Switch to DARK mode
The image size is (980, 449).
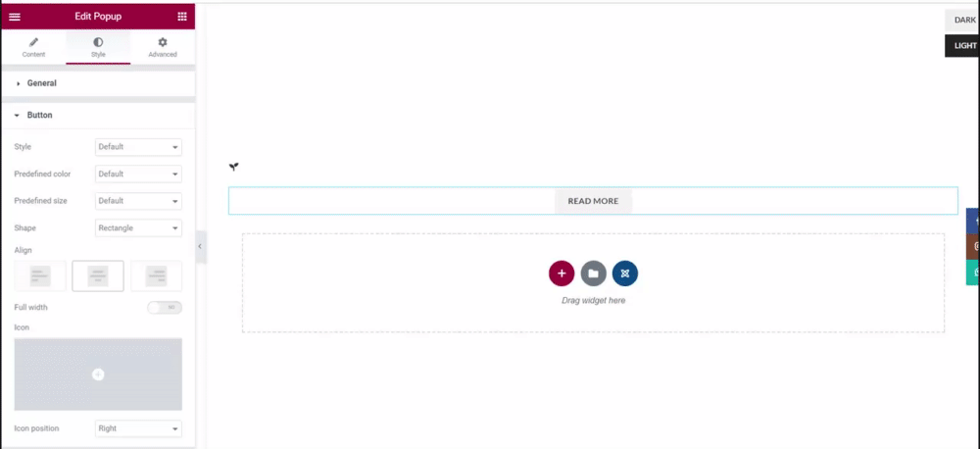[x=963, y=20]
